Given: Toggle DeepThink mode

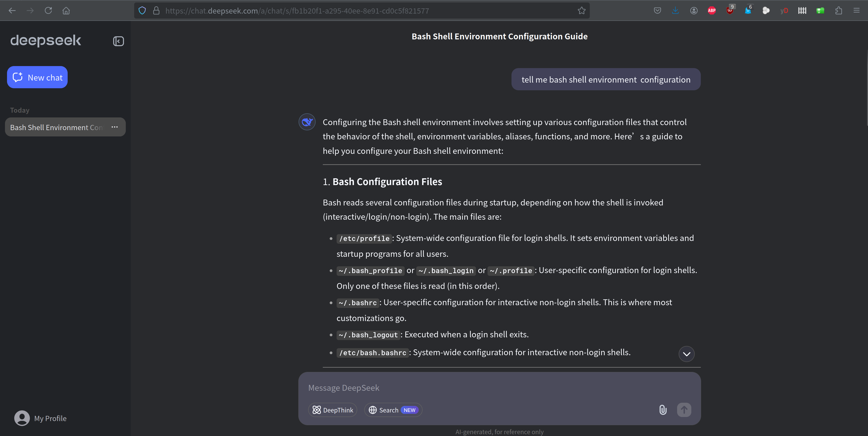Looking at the screenshot, I should tap(333, 410).
